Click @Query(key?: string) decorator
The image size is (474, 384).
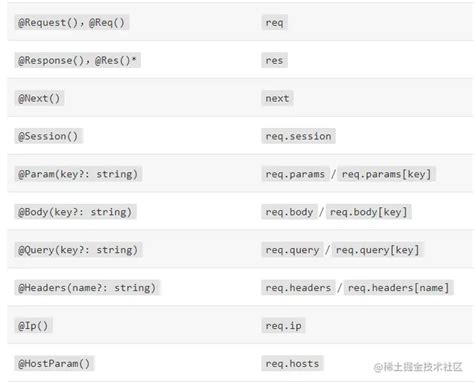(78, 250)
